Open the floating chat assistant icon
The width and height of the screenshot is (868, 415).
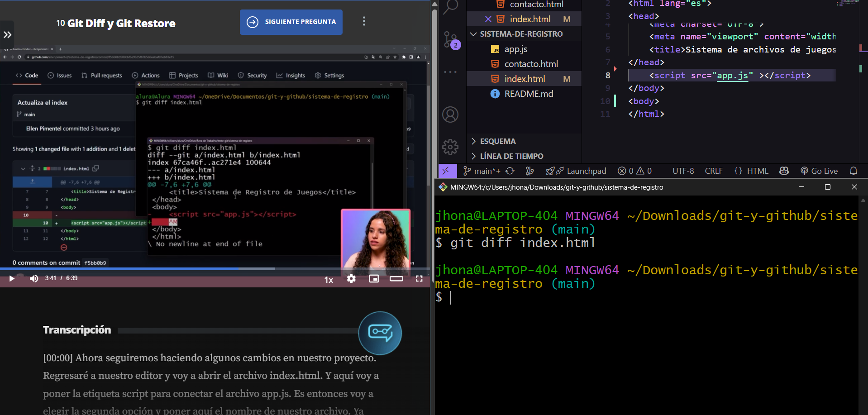[x=380, y=333]
